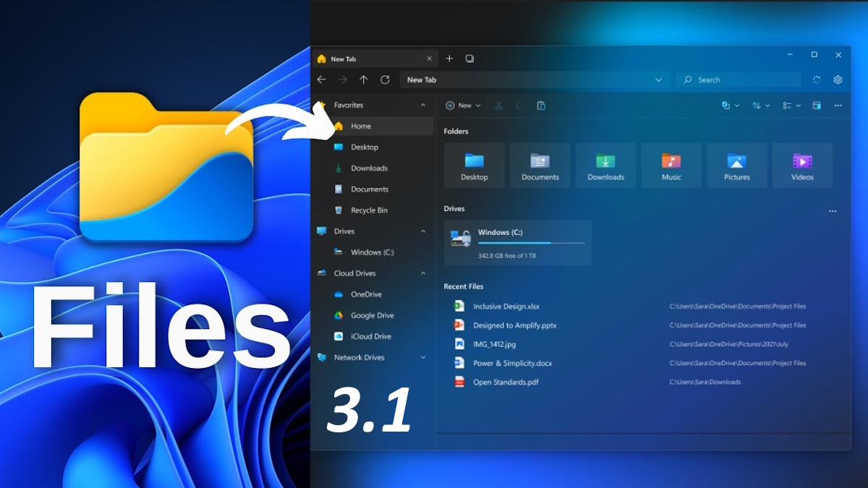The width and height of the screenshot is (868, 488).
Task: Click the ongoing tasks status icon
Action: pos(817,80)
